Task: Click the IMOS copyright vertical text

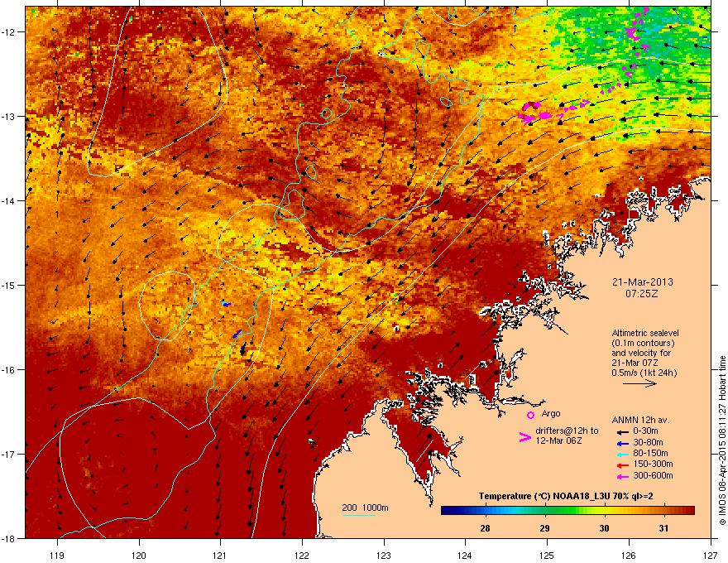Action: [722, 440]
